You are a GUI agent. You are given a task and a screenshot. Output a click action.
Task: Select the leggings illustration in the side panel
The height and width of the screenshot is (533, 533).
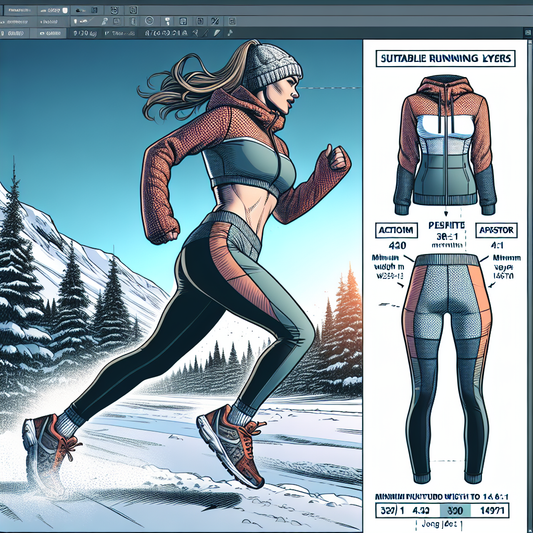[446, 368]
